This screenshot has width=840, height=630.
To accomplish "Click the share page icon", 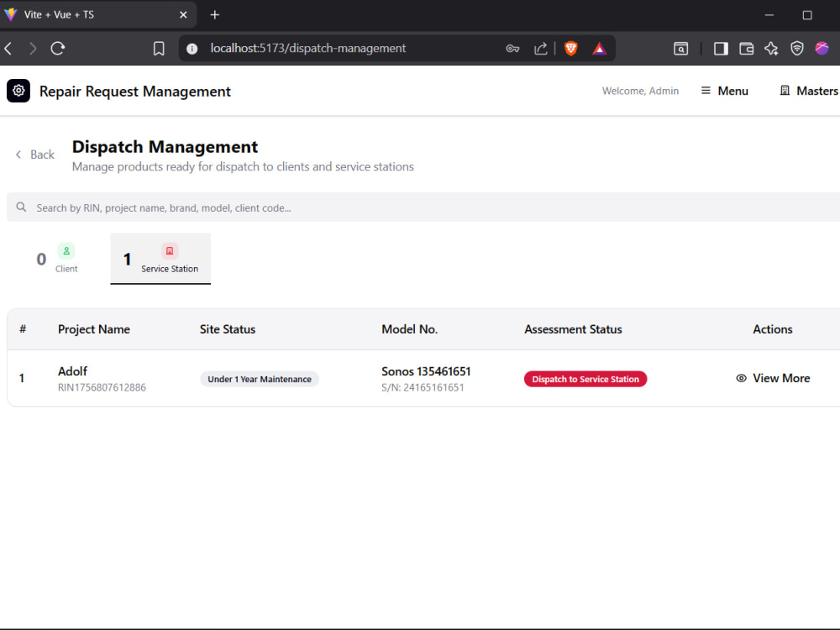I will (540, 49).
